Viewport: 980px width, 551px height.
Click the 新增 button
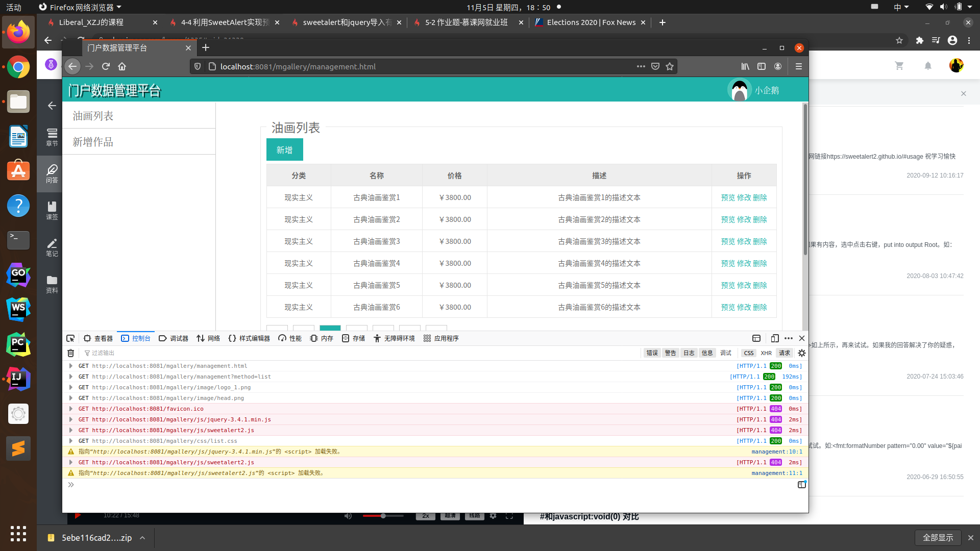coord(285,150)
